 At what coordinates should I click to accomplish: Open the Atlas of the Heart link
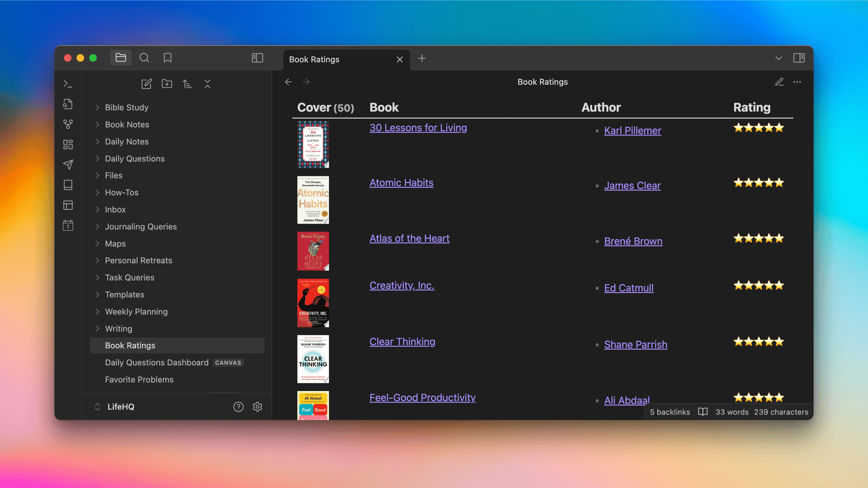click(x=409, y=238)
